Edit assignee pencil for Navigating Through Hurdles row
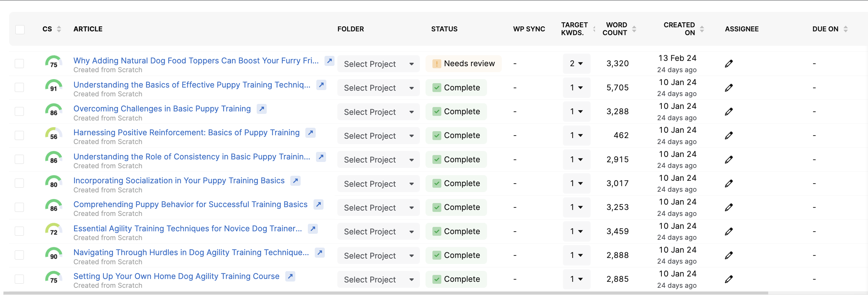The image size is (868, 295). click(x=728, y=255)
